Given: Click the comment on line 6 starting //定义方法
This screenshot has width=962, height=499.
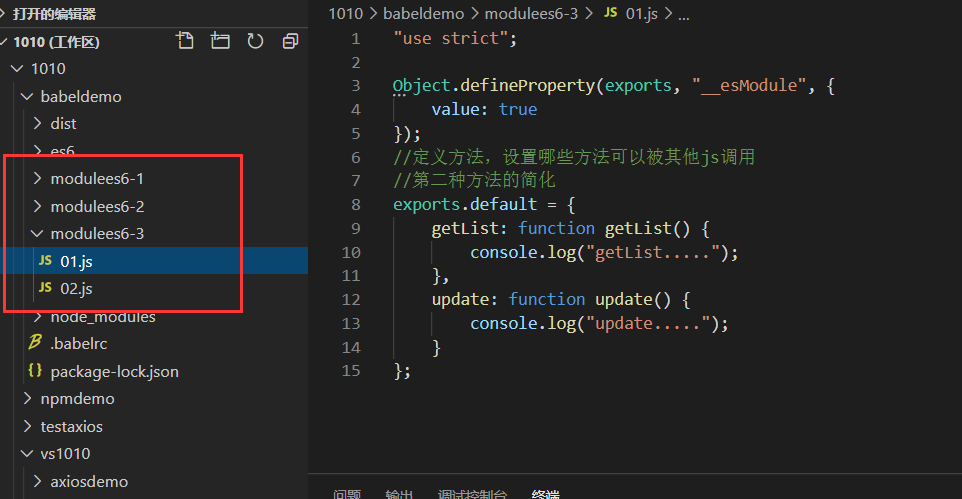Looking at the screenshot, I should (574, 157).
